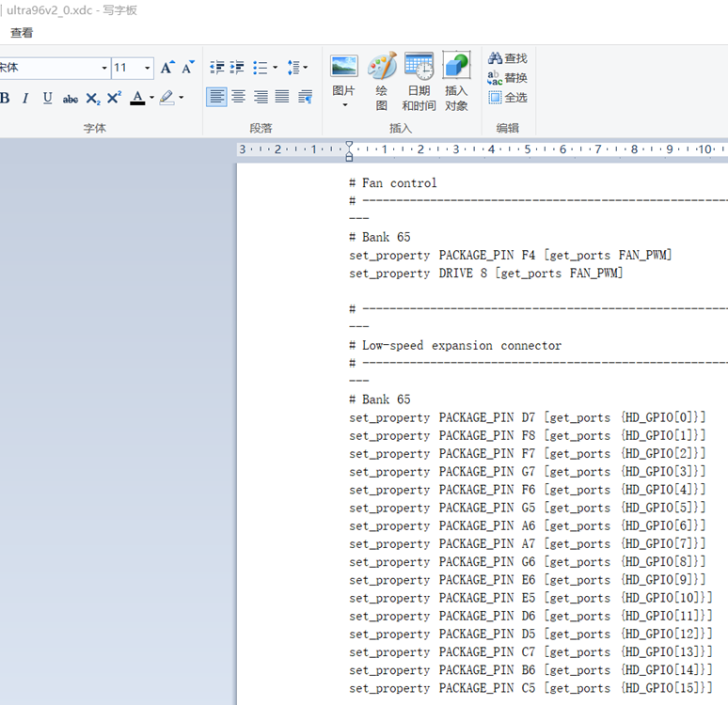Insert an object (插入对象)
728x705 pixels.
(x=456, y=82)
